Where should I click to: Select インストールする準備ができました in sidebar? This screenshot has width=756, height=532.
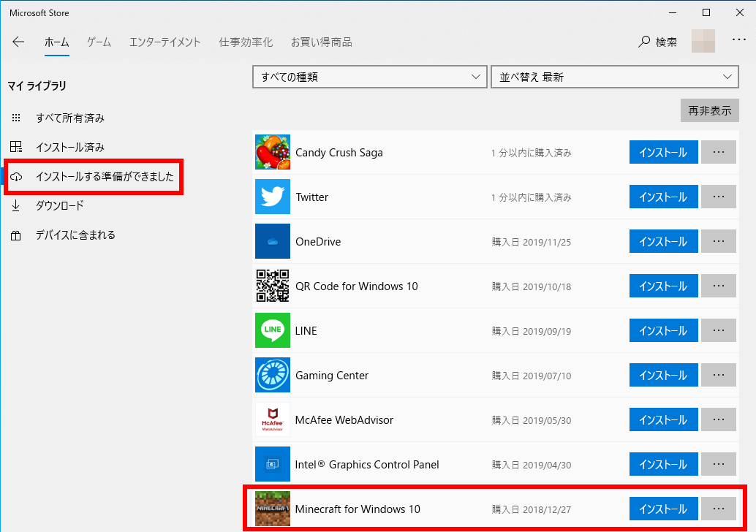(x=105, y=177)
